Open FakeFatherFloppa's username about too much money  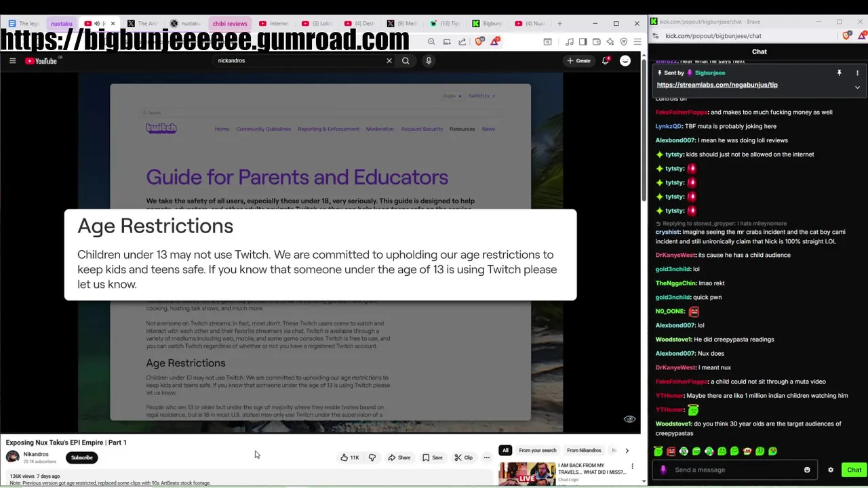[x=682, y=113]
